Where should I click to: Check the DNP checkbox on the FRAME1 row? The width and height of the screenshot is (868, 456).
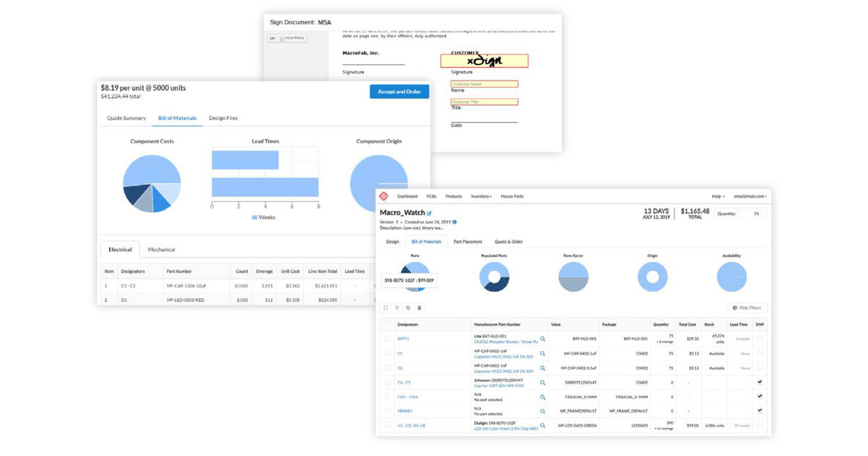click(759, 410)
